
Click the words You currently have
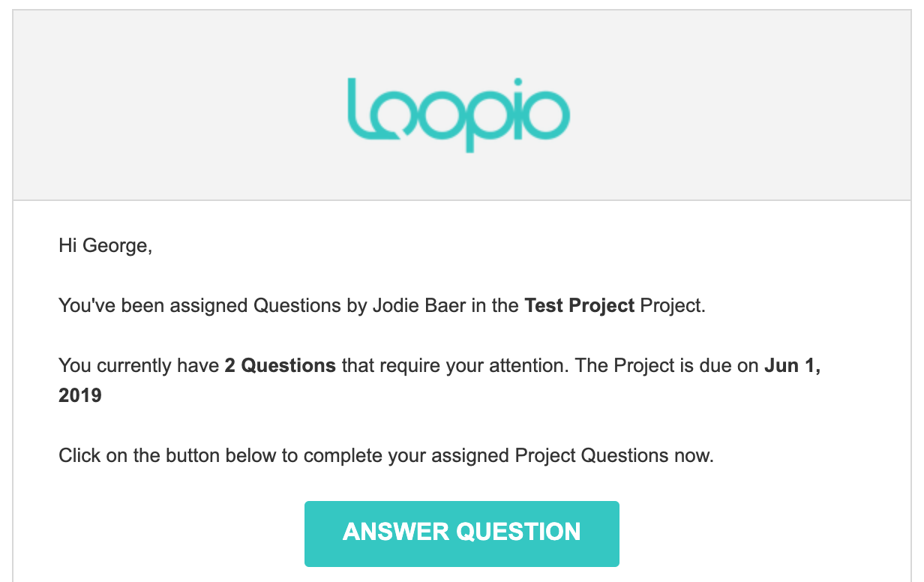(x=139, y=366)
